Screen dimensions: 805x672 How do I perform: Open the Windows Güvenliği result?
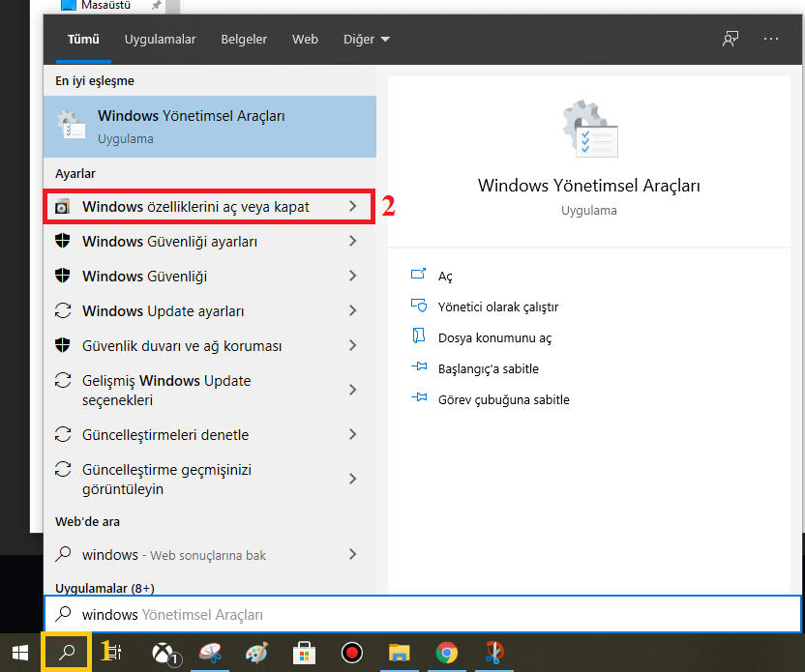210,276
